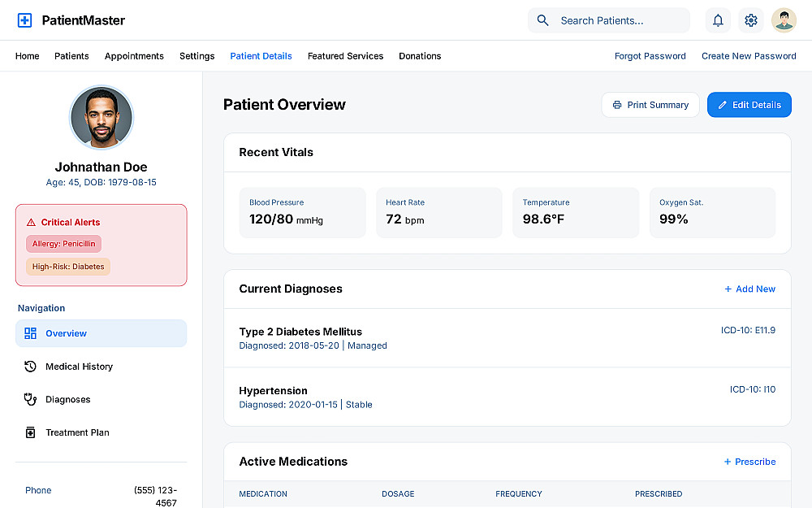This screenshot has width=812, height=508.
Task: Click the user avatar in header
Action: (784, 20)
